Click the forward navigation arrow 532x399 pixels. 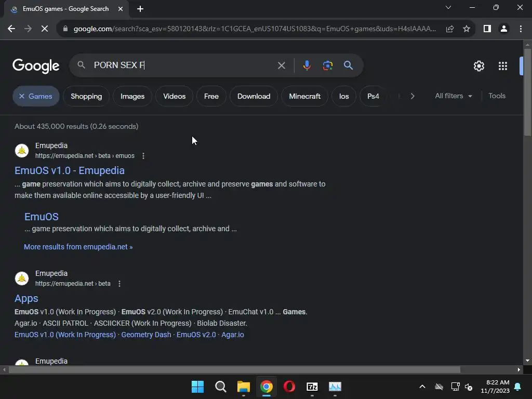point(28,29)
